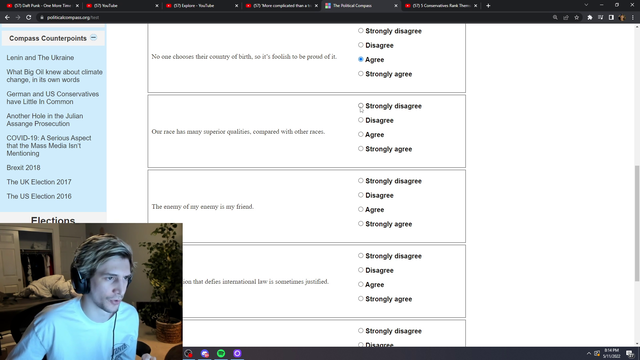The image size is (640, 360).
Task: Open the Brexit 2018 link
Action: pyautogui.click(x=23, y=168)
